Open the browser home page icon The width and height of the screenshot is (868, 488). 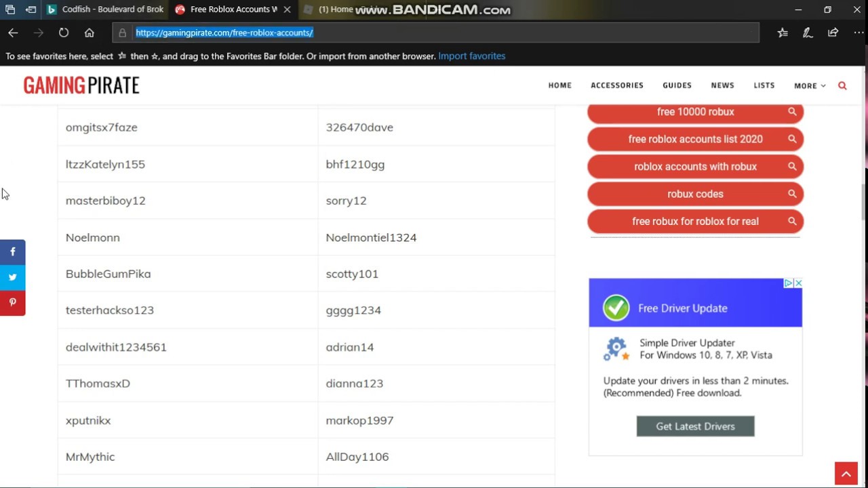(89, 33)
